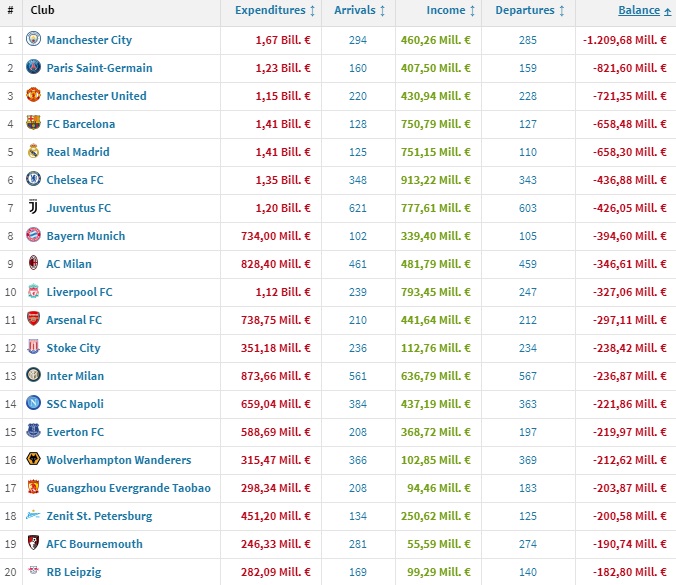Open the Manchester United club link
The image size is (676, 585).
click(96, 96)
